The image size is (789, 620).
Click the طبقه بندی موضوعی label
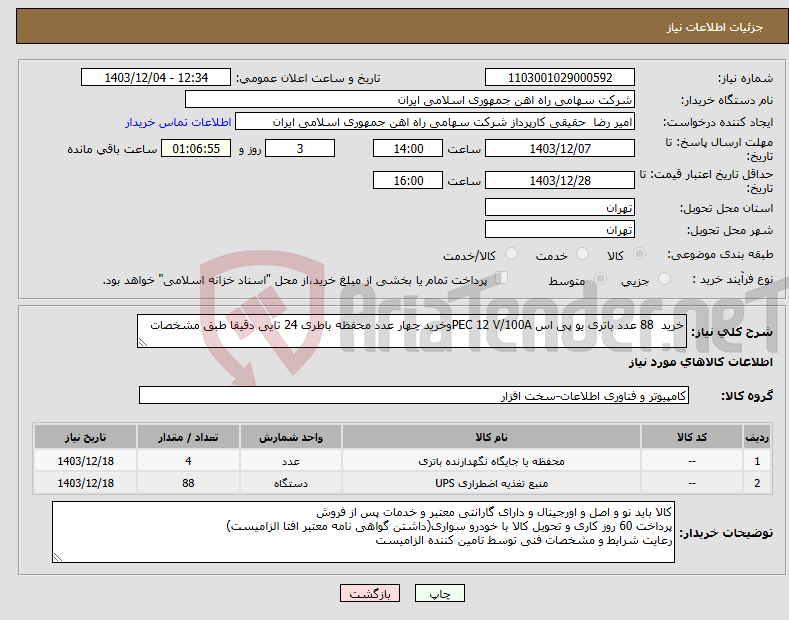721,254
